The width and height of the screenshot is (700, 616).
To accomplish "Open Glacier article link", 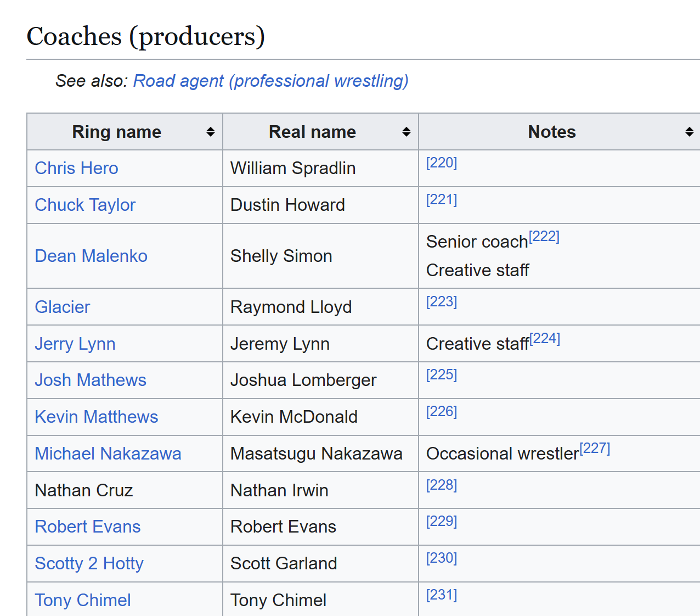I will pos(62,307).
